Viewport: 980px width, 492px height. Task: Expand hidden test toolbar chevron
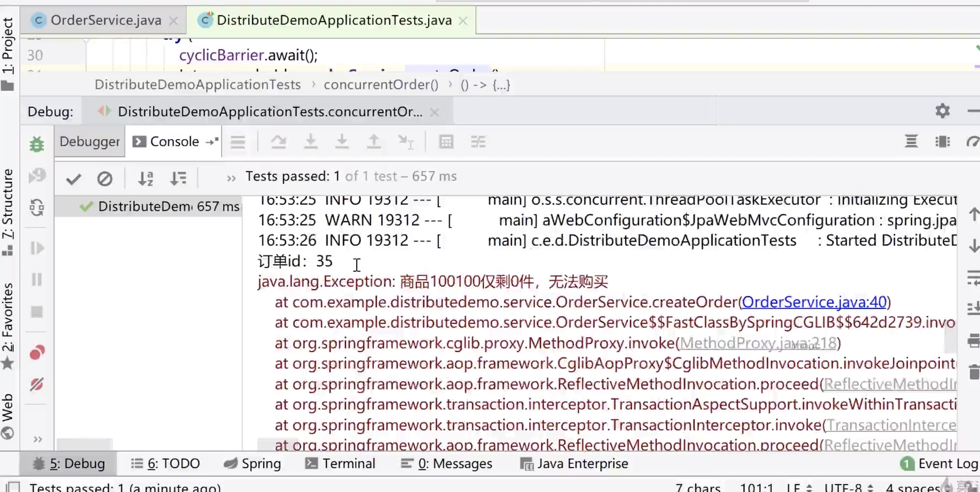tap(231, 178)
